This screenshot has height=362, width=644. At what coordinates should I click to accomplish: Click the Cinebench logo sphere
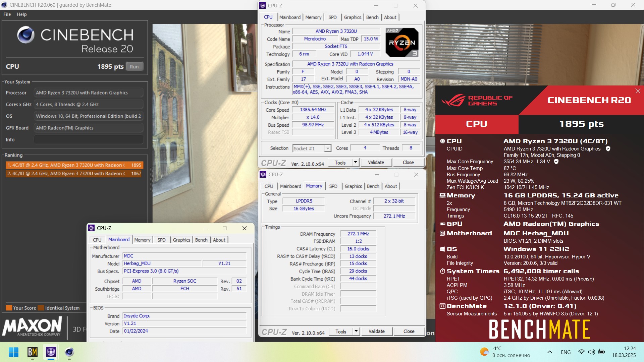pos(26,35)
